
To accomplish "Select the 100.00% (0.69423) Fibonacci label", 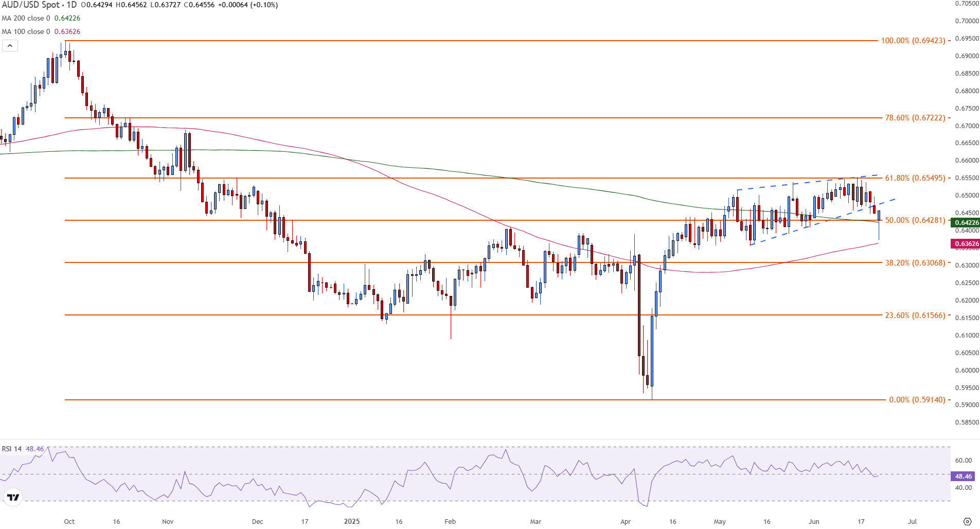I will [913, 41].
